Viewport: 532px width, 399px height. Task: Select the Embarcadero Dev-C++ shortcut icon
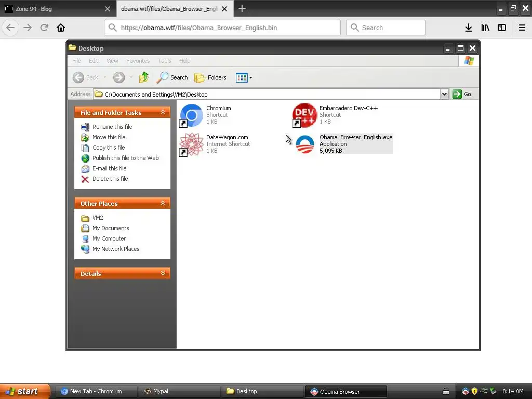pyautogui.click(x=304, y=115)
